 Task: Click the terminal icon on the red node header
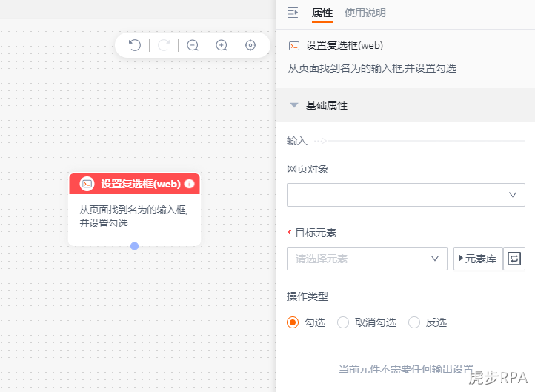87,184
